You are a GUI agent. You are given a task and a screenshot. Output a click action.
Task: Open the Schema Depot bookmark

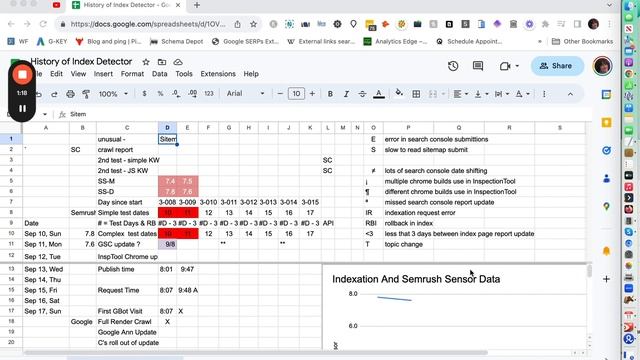click(x=176, y=41)
